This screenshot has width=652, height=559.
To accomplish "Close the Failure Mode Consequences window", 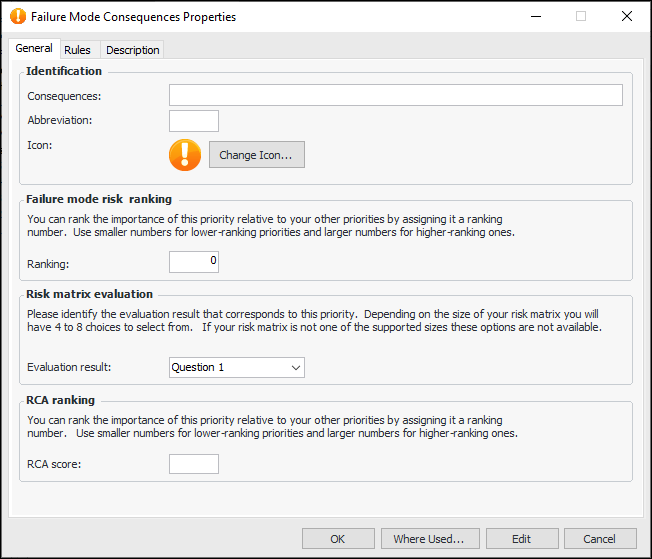I will pyautogui.click(x=626, y=17).
